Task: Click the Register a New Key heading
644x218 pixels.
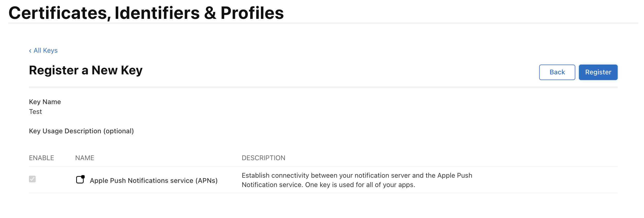Action: click(86, 70)
